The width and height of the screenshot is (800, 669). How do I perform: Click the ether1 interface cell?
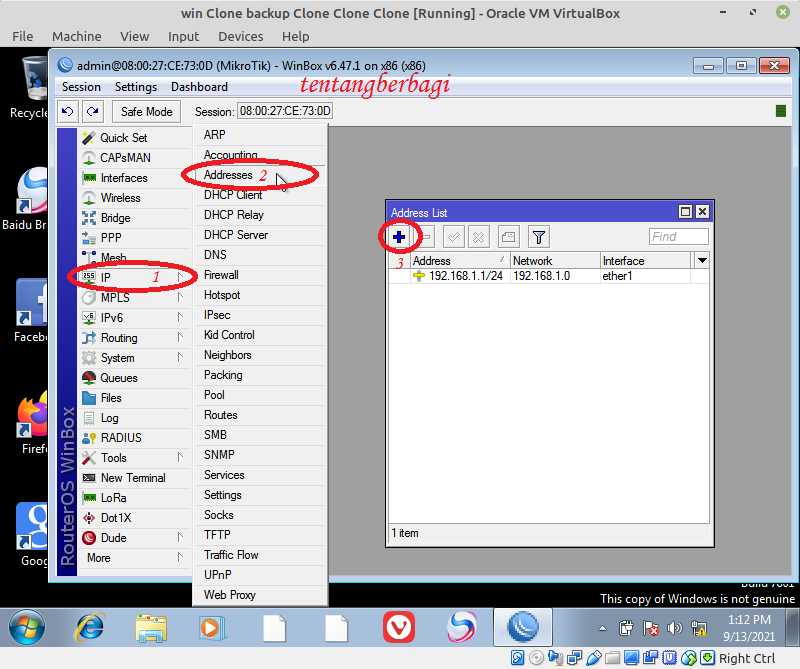click(645, 276)
